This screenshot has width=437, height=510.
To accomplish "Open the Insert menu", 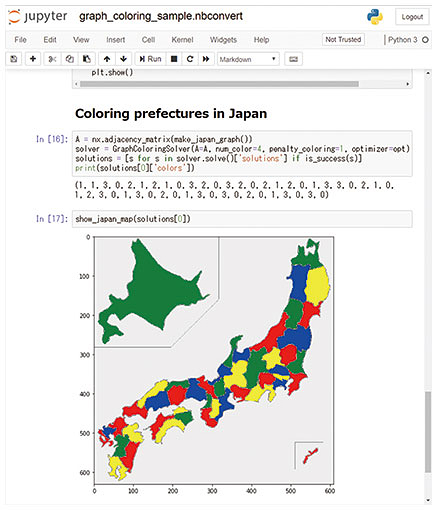I will coord(116,40).
